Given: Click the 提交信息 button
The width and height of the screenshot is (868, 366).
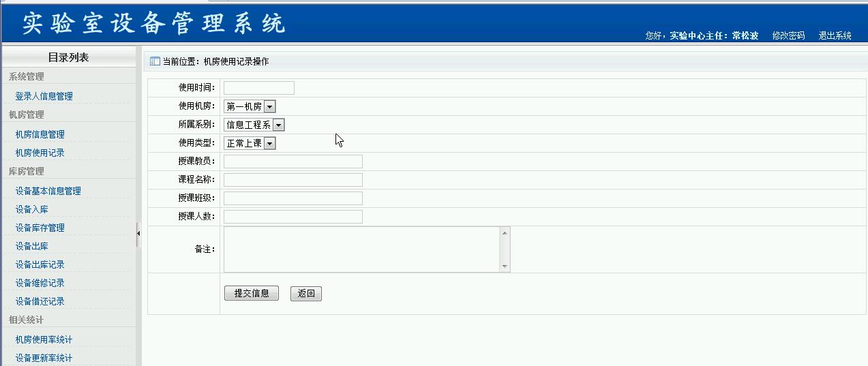Looking at the screenshot, I should click(x=251, y=294).
